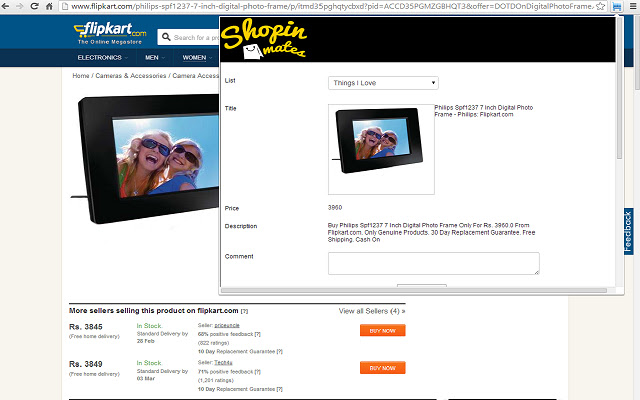Click the browser back arrow

coord(5,6)
